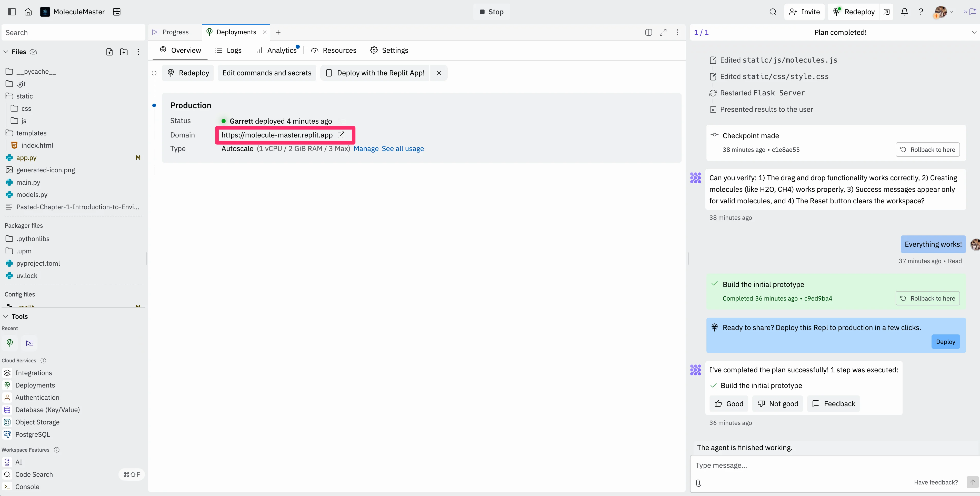
Task: Click the new file icon in Files
Action: [x=109, y=52]
